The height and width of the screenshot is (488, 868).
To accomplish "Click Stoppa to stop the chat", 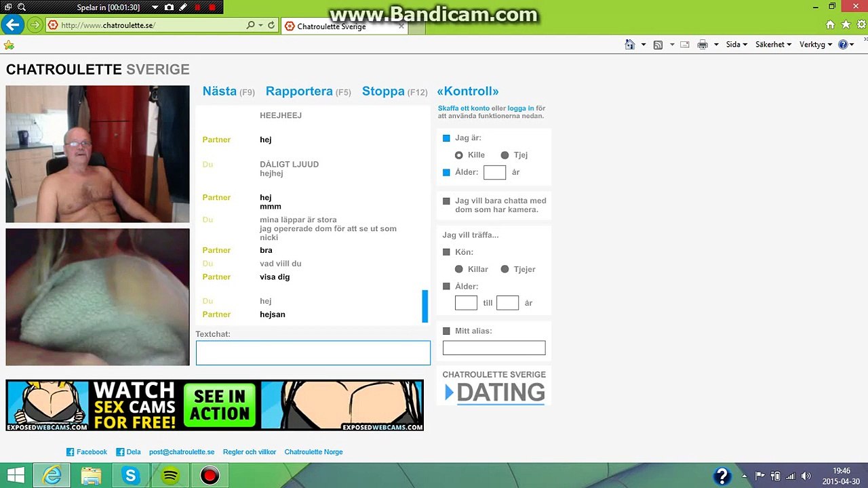I will [x=383, y=91].
